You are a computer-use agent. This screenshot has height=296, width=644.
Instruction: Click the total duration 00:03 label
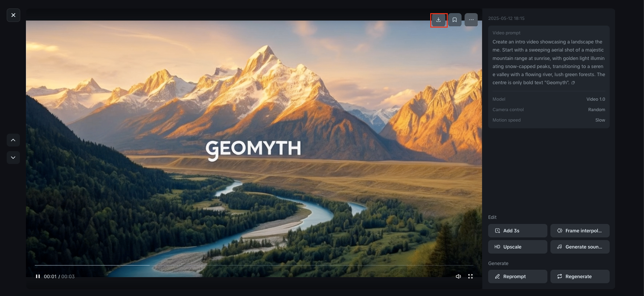point(68,276)
